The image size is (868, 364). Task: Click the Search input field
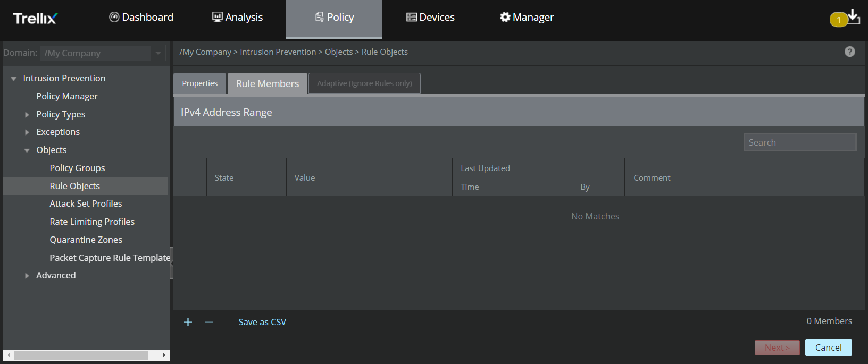coord(800,142)
